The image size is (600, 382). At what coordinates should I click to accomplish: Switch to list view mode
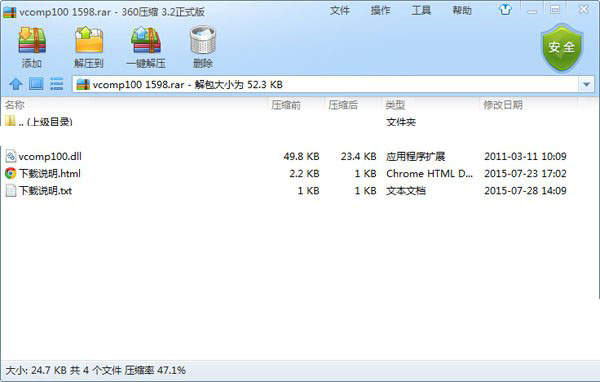[x=57, y=84]
